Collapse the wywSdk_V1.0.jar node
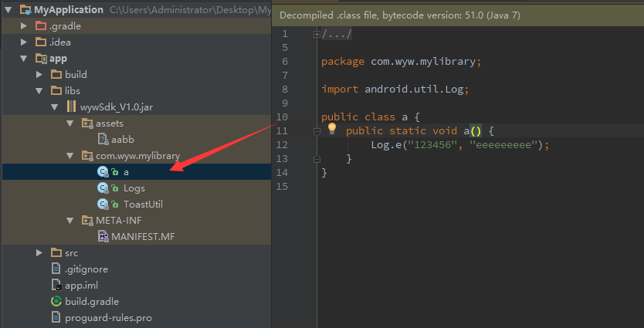 pos(55,107)
